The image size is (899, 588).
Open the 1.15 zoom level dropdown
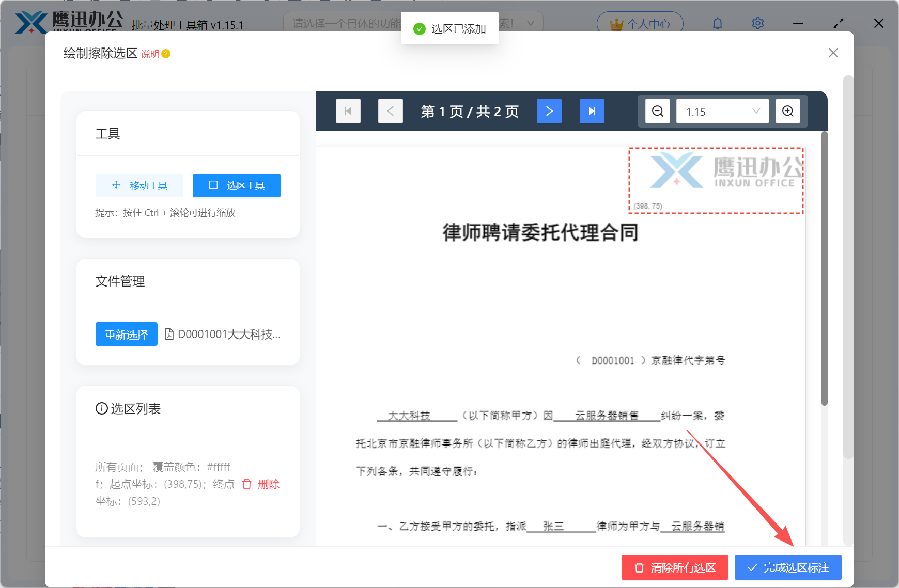tap(723, 111)
